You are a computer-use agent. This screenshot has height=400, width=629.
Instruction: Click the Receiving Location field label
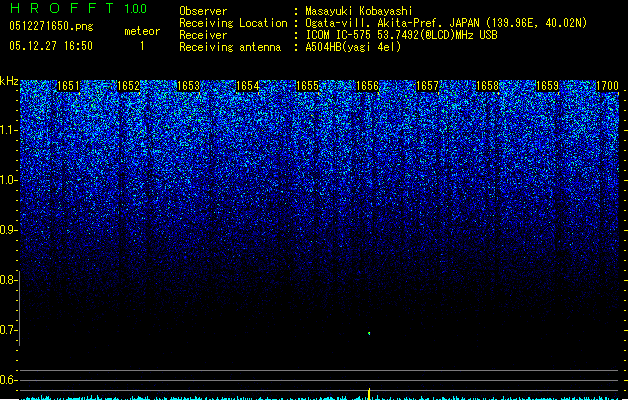pyautogui.click(x=233, y=23)
